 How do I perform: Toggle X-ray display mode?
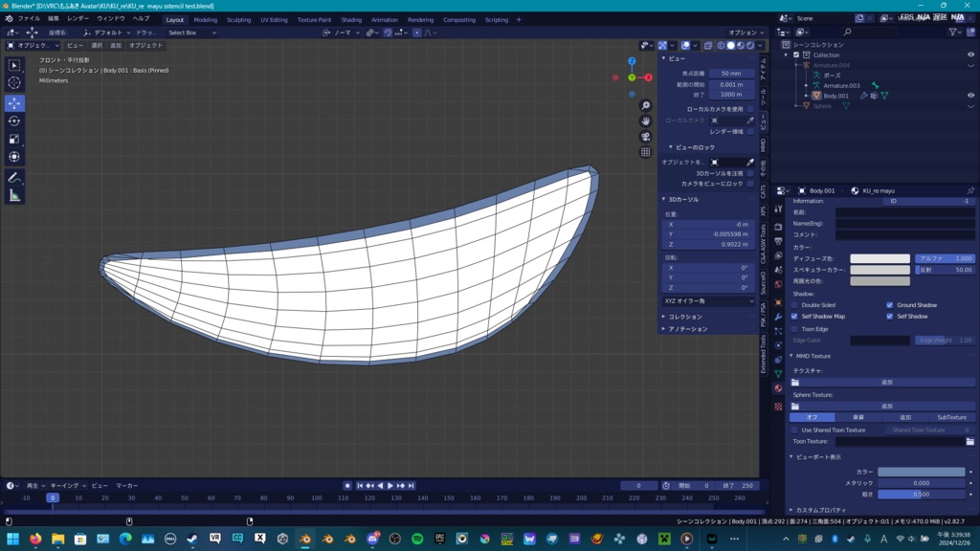[708, 46]
